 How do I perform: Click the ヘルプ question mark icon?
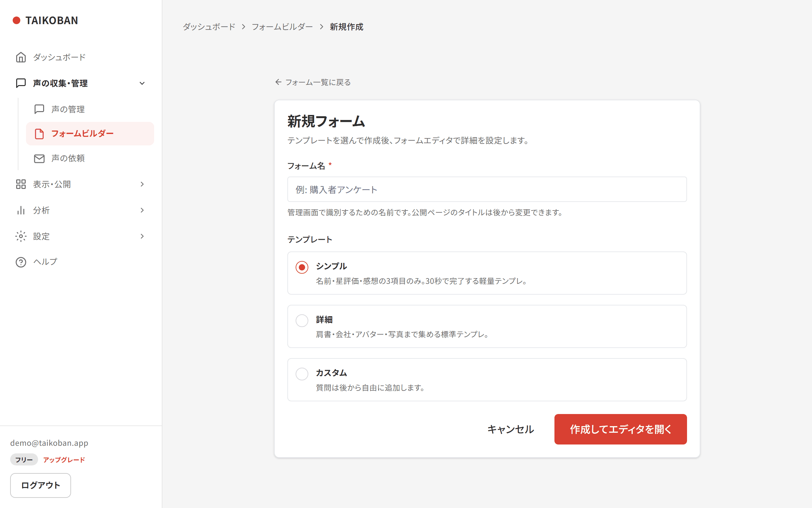click(x=21, y=262)
